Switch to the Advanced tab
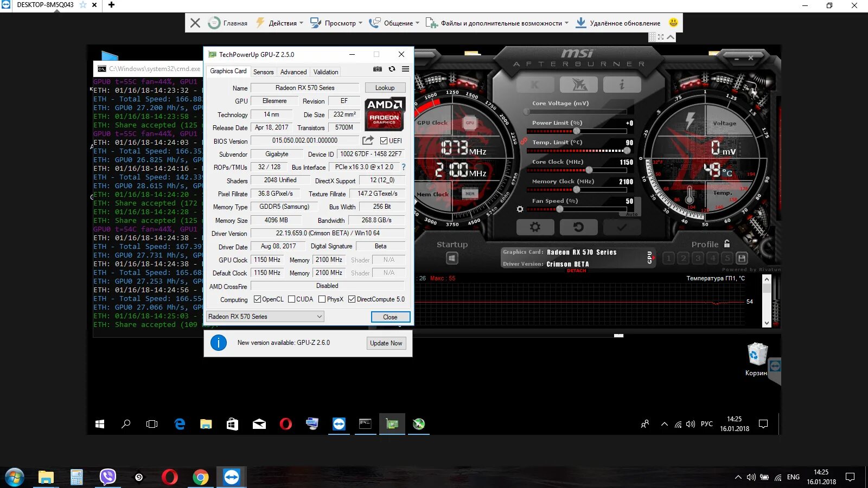This screenshot has height=488, width=868. 293,72
